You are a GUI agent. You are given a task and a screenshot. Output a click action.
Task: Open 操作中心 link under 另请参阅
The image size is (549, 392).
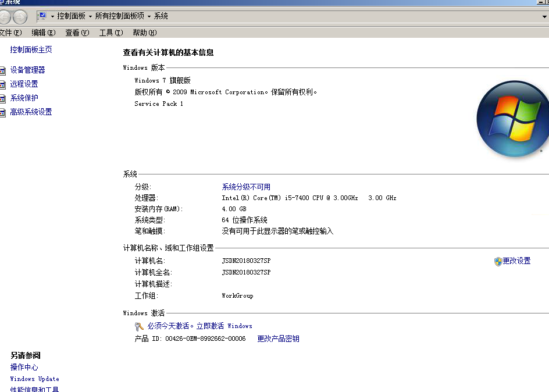point(24,367)
